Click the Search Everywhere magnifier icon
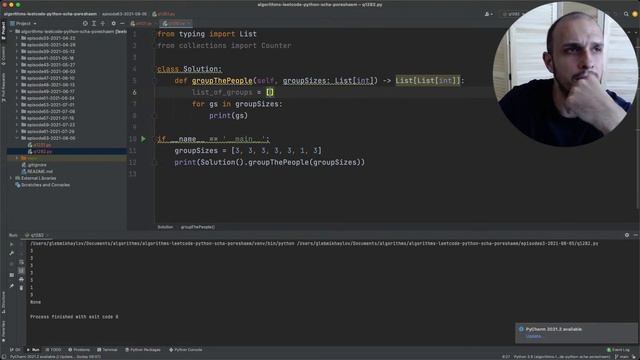640x360 pixels. 626,14
